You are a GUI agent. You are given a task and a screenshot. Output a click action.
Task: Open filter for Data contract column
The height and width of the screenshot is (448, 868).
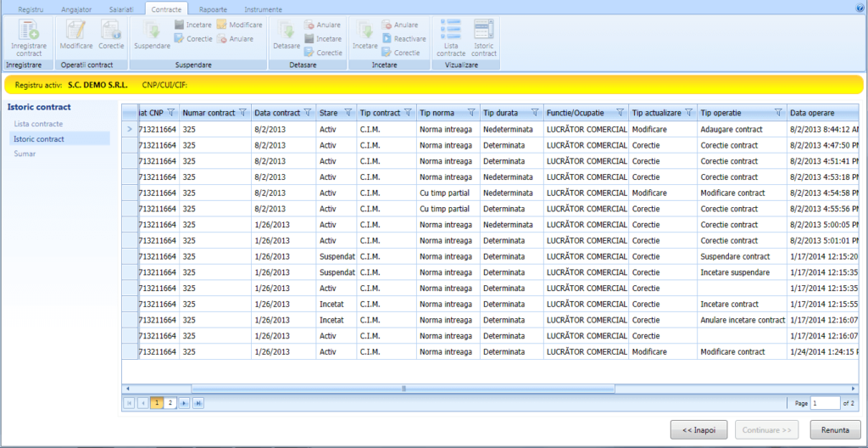tap(308, 113)
